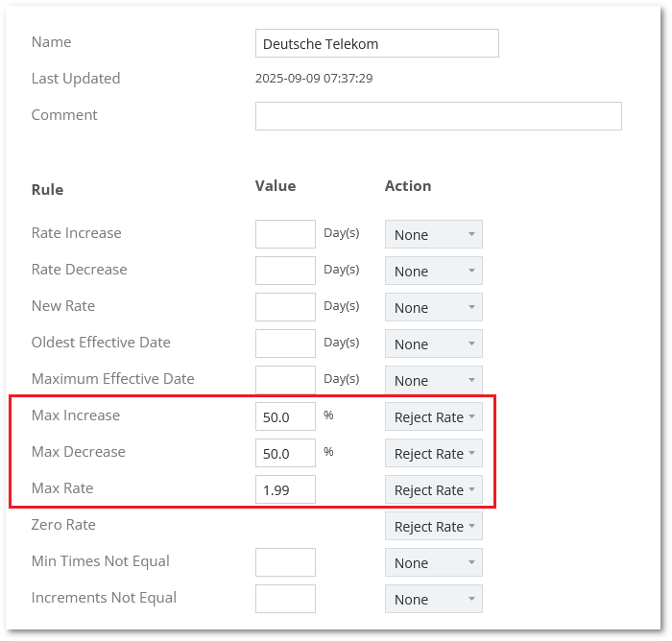The width and height of the screenshot is (672, 641).
Task: Click the Min Times Not Equal value field
Action: point(285,562)
